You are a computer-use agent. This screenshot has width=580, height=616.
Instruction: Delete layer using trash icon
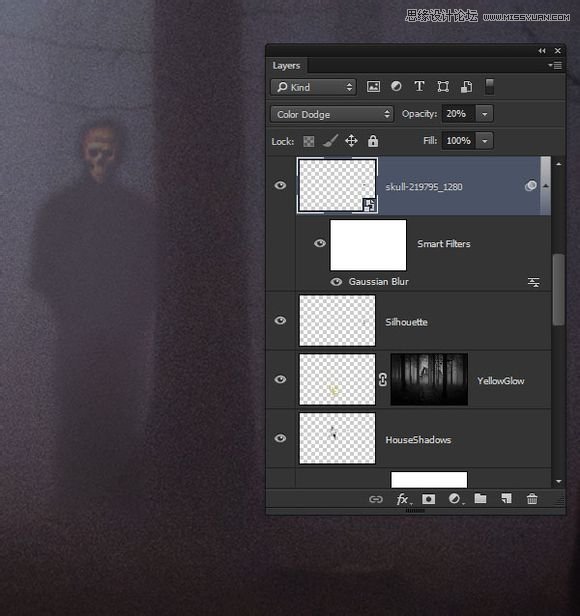pos(532,499)
